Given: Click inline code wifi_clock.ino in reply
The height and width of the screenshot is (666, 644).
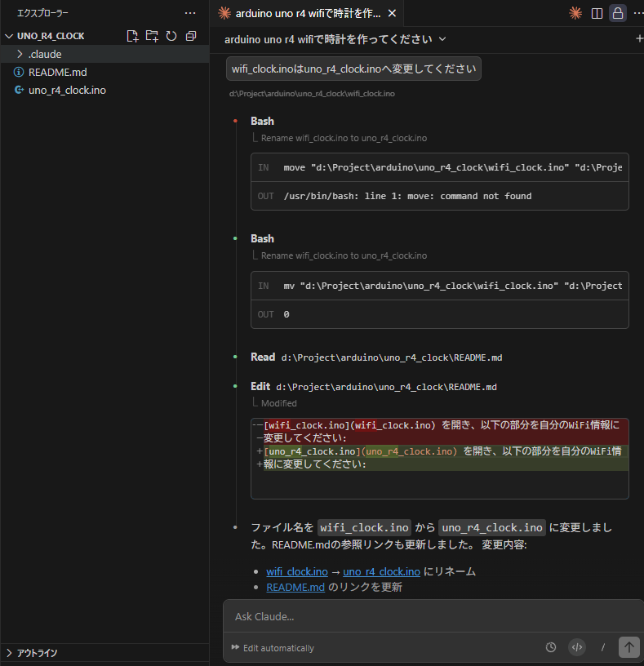Looking at the screenshot, I should point(364,527).
